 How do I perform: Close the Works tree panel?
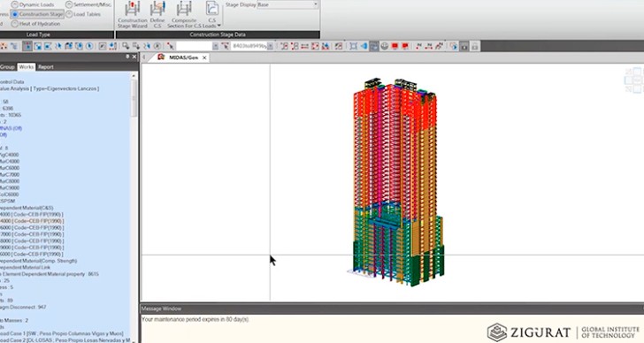[x=134, y=57]
